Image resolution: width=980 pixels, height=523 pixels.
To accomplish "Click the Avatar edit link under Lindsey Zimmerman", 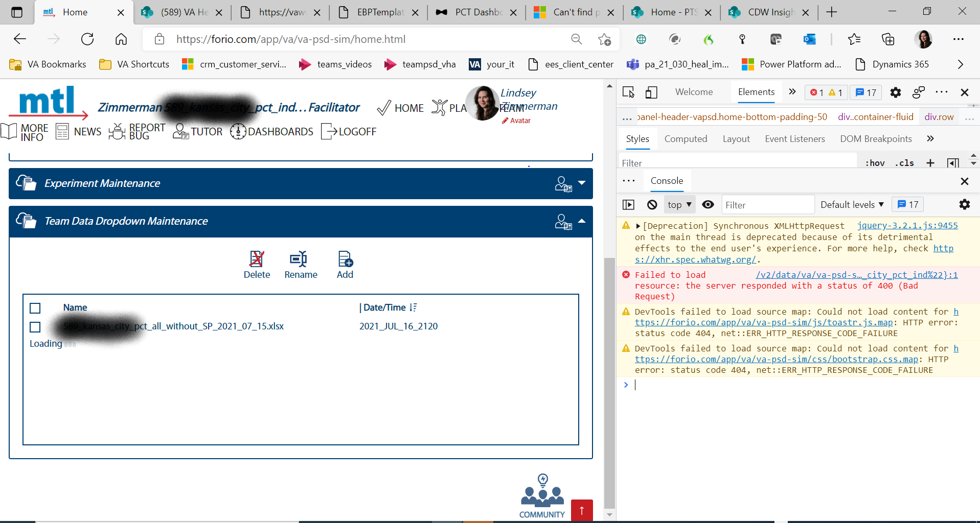I will click(516, 121).
